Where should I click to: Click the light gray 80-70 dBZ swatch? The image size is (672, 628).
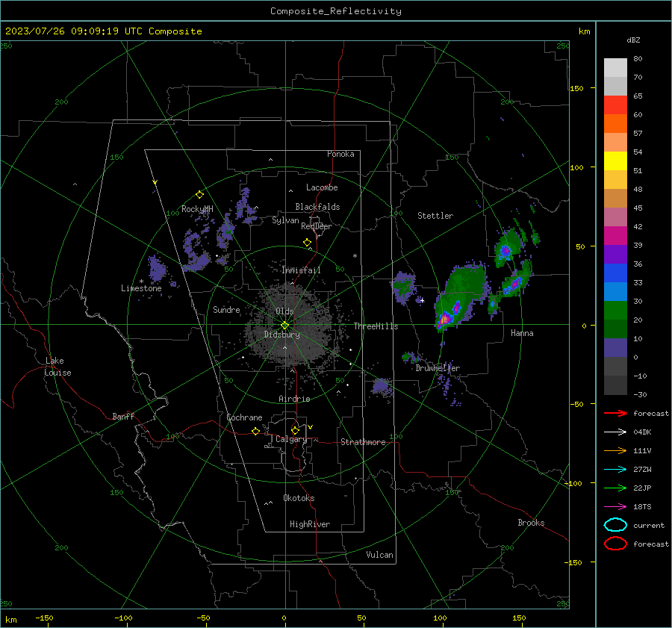615,68
